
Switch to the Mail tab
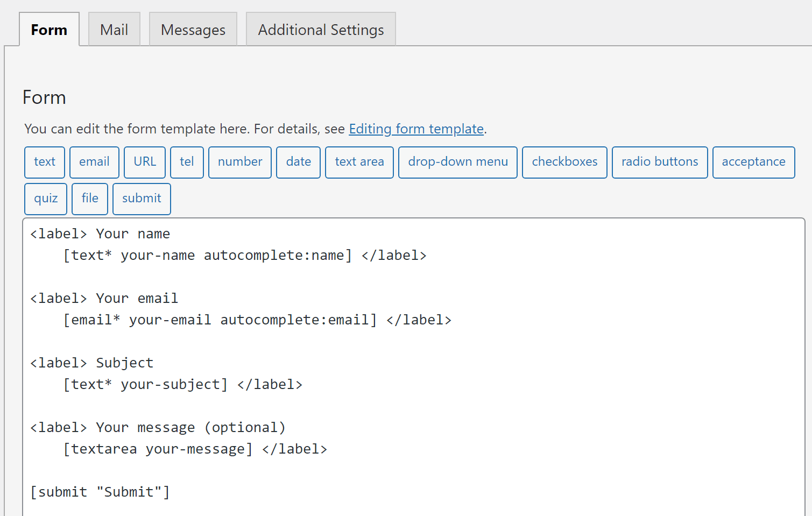pos(114,30)
